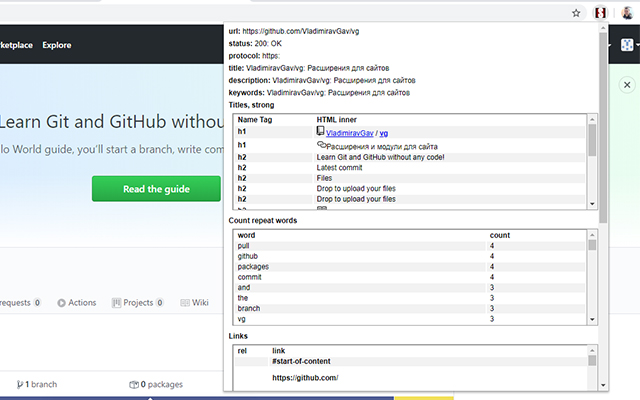The height and width of the screenshot is (400, 640).
Task: Select the 'Latest commit' h2 row
Action: [410, 168]
